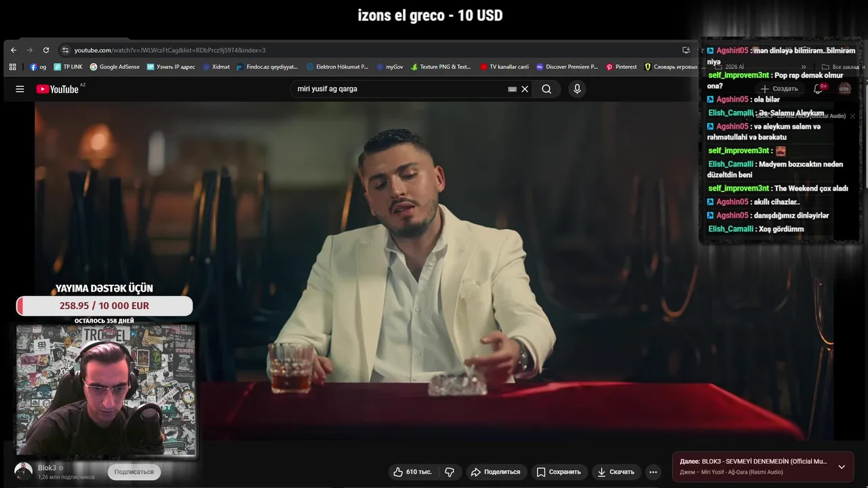This screenshot has width=868, height=488.
Task: Clear the search query with X
Action: [525, 89]
